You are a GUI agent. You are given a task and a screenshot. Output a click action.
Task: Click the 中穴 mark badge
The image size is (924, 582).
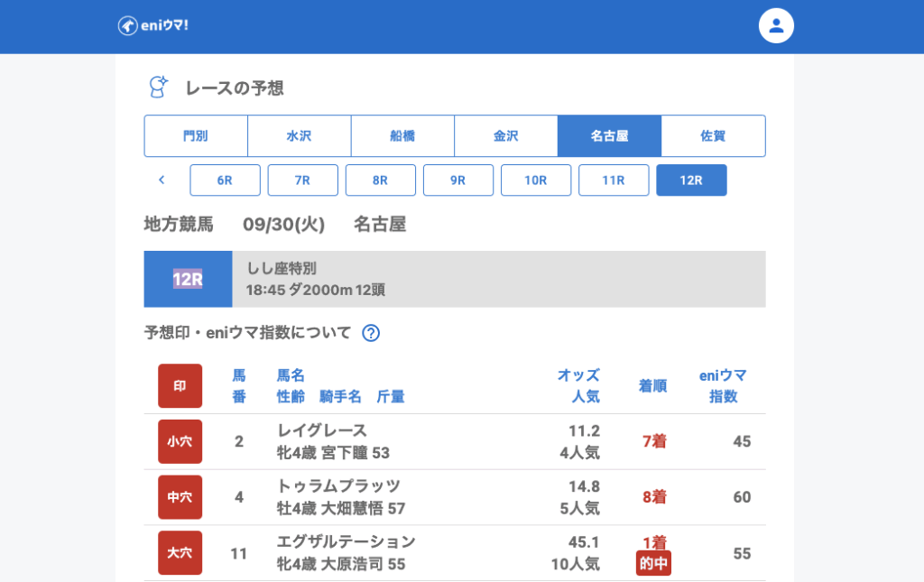click(x=180, y=497)
